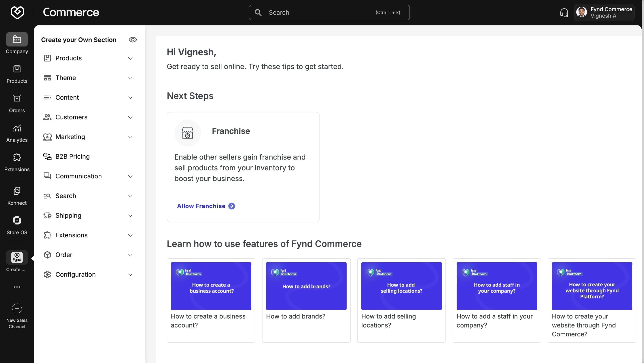Click the Franchise storefront icon
Viewport: 644px width, 363px height.
(188, 133)
